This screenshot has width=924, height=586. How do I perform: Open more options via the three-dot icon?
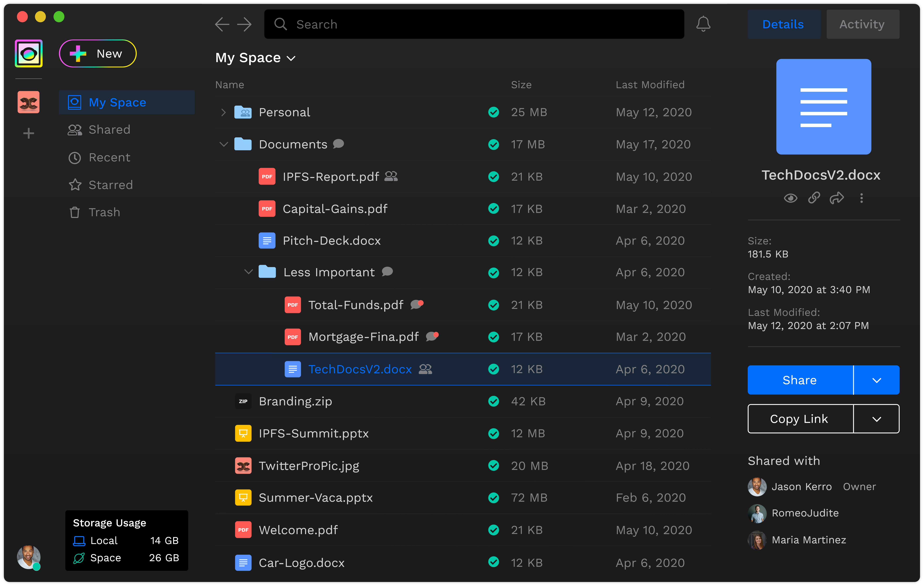tap(861, 198)
